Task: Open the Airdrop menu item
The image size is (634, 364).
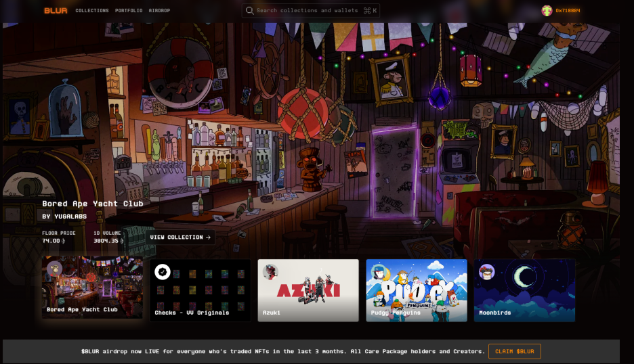Action: coord(159,11)
